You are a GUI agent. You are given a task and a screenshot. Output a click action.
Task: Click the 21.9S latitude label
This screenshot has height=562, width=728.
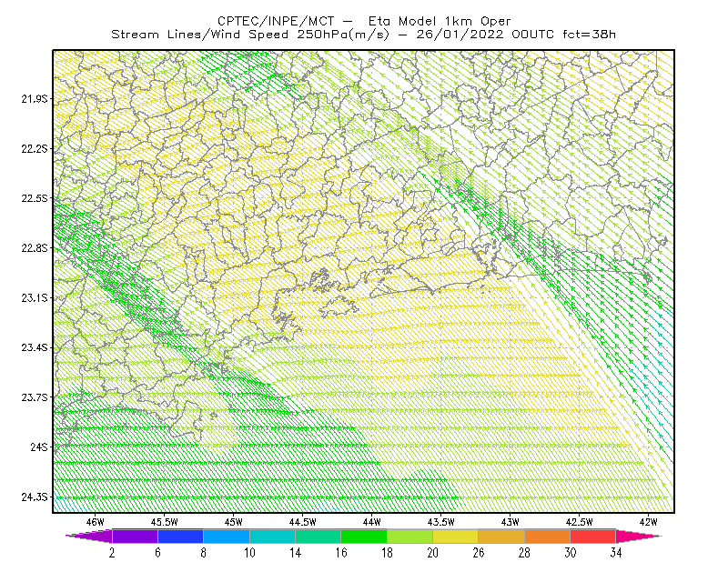tap(35, 99)
